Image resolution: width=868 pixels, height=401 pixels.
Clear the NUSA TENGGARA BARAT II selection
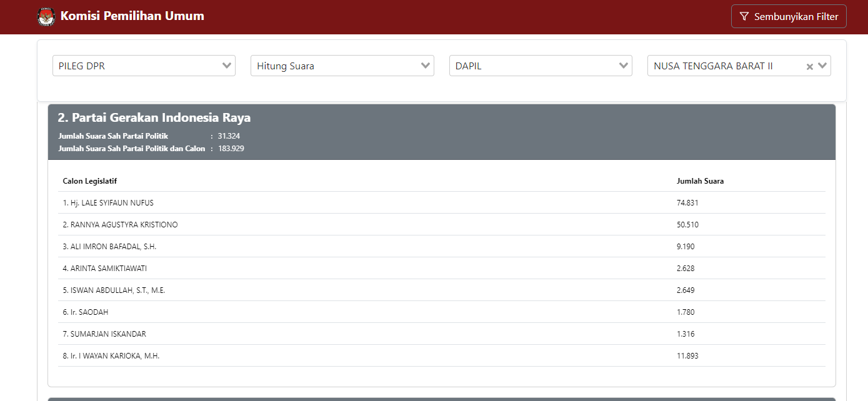[x=809, y=66]
